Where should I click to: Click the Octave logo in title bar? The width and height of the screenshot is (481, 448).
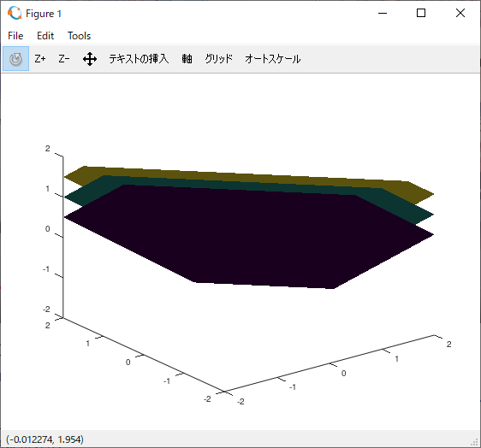click(15, 13)
